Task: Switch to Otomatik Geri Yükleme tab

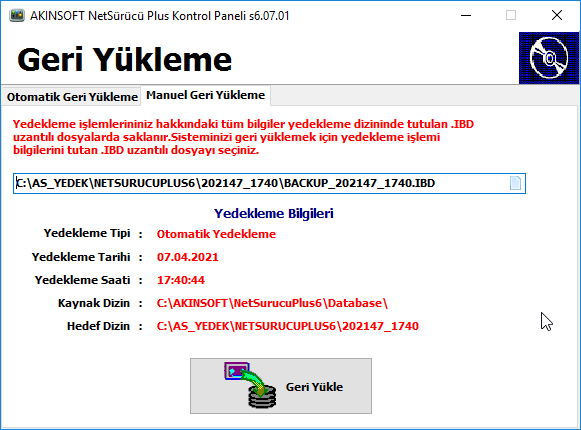Action: [72, 97]
